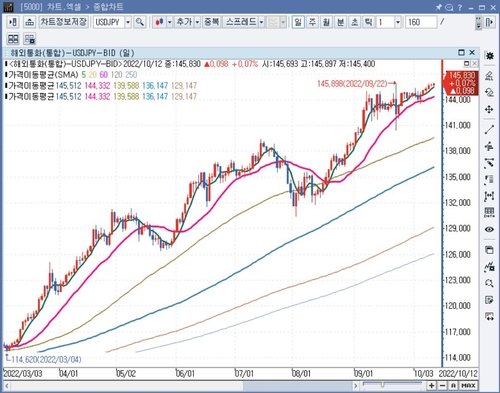Click the MAX zoom button
500x393 pixels.
pyautogui.click(x=468, y=386)
